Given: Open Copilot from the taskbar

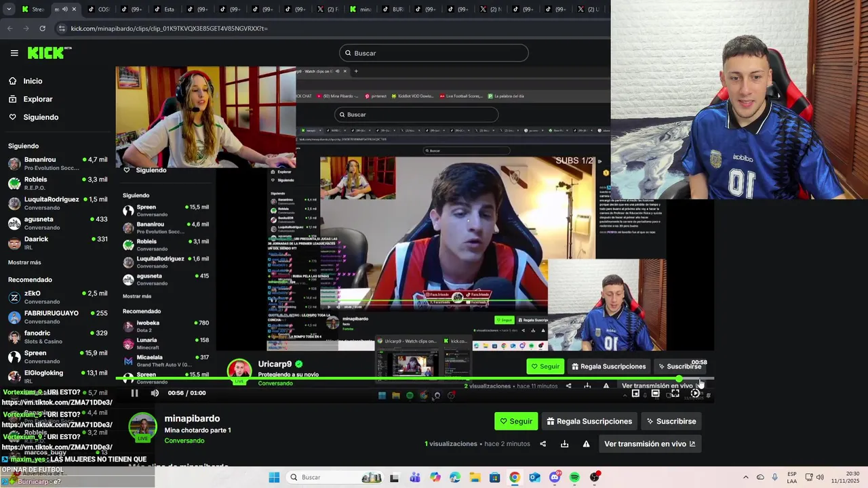Looking at the screenshot, I should pos(435,477).
